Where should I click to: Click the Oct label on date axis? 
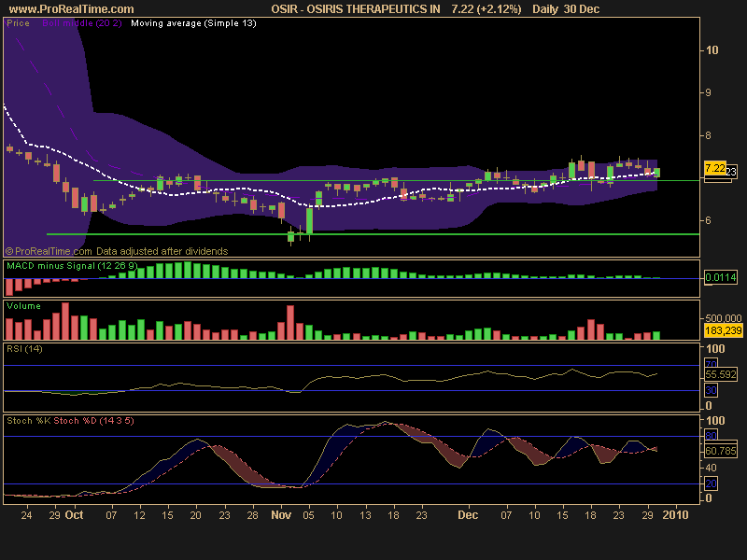click(x=74, y=515)
